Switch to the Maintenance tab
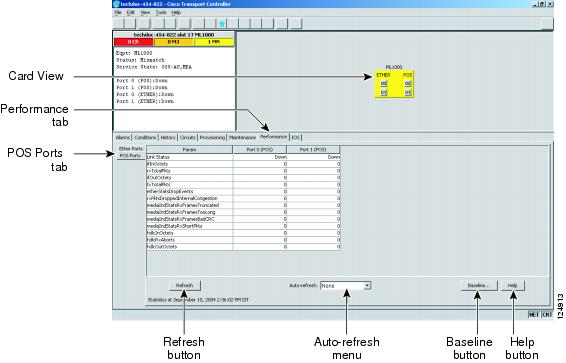 pyautogui.click(x=242, y=138)
